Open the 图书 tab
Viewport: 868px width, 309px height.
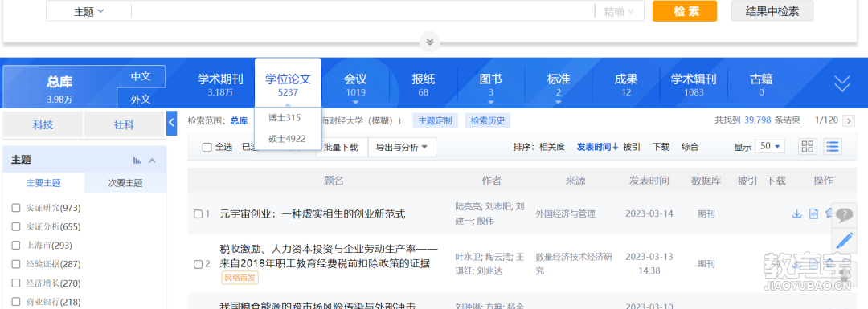pos(490,84)
